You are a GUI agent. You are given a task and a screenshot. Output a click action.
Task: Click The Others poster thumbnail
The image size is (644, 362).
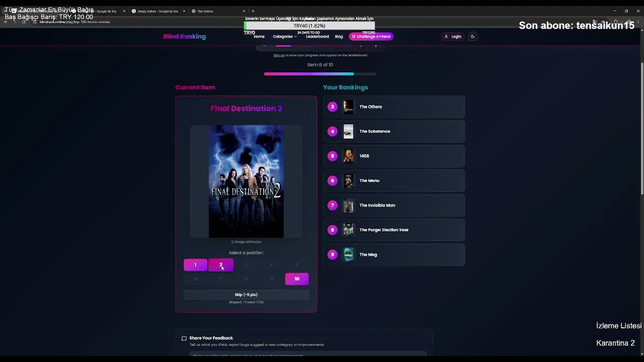348,107
